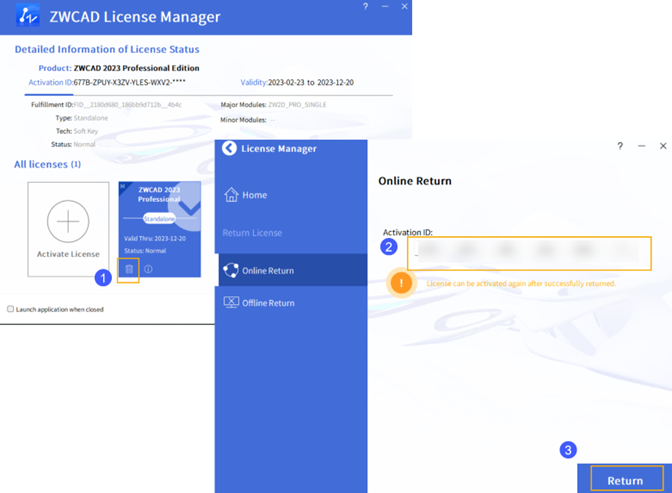Click the Activate License card
Viewport: 672px width, 493px height.
tap(68, 229)
